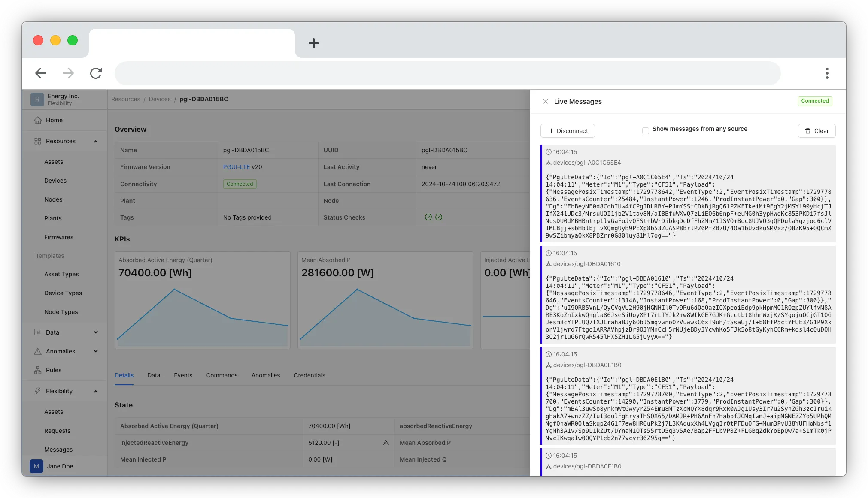Click Resources breadcrumb link
868x498 pixels.
click(x=126, y=99)
